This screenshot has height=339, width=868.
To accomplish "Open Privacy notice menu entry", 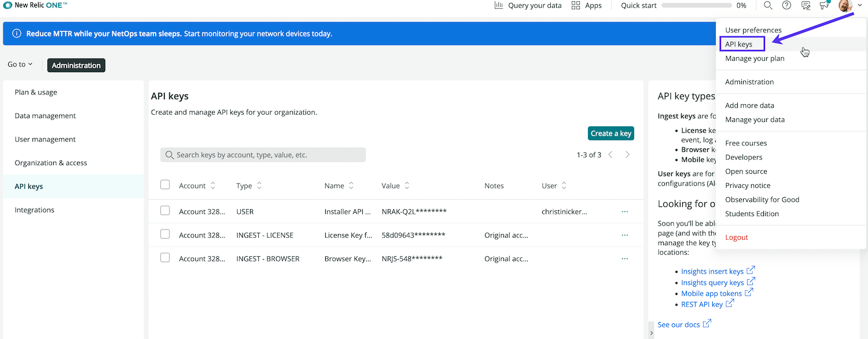I will click(x=748, y=185).
